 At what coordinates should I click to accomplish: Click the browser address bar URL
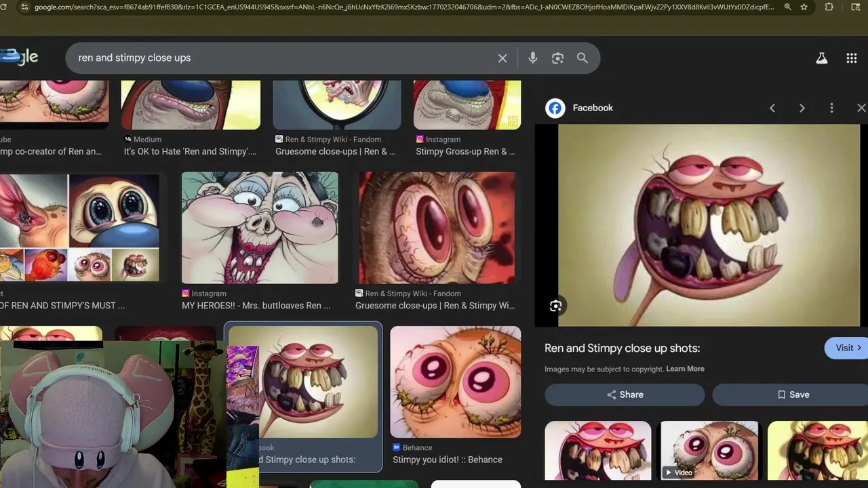404,7
